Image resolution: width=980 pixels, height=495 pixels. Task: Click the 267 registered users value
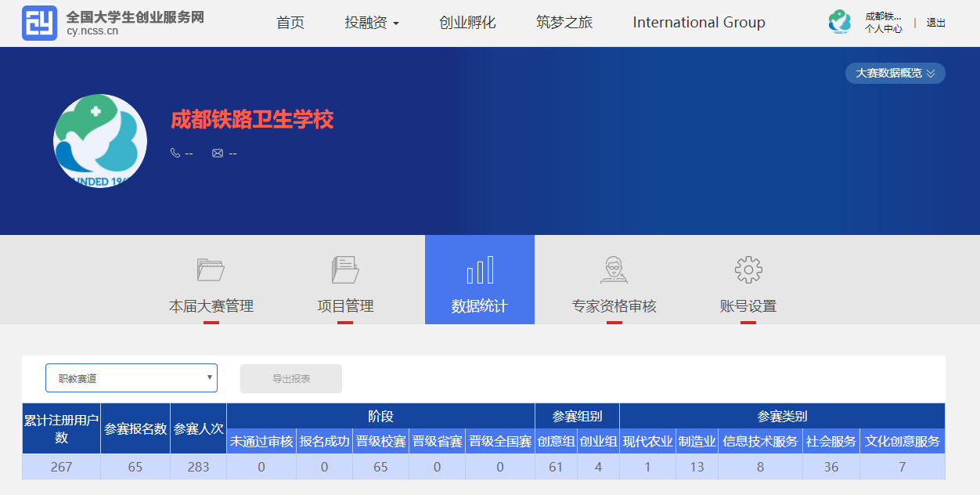(61, 467)
